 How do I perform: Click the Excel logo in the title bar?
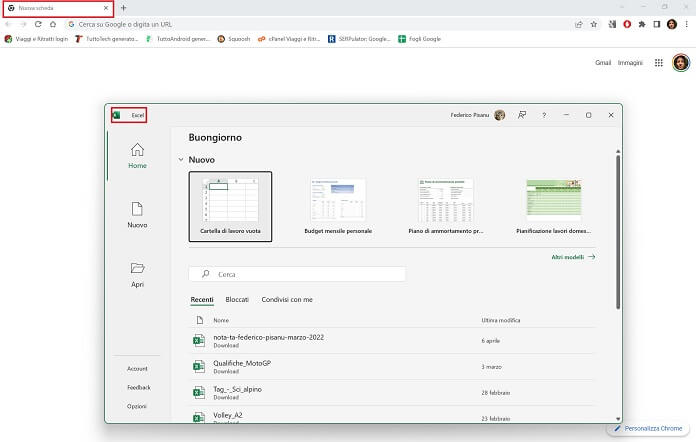pos(116,115)
